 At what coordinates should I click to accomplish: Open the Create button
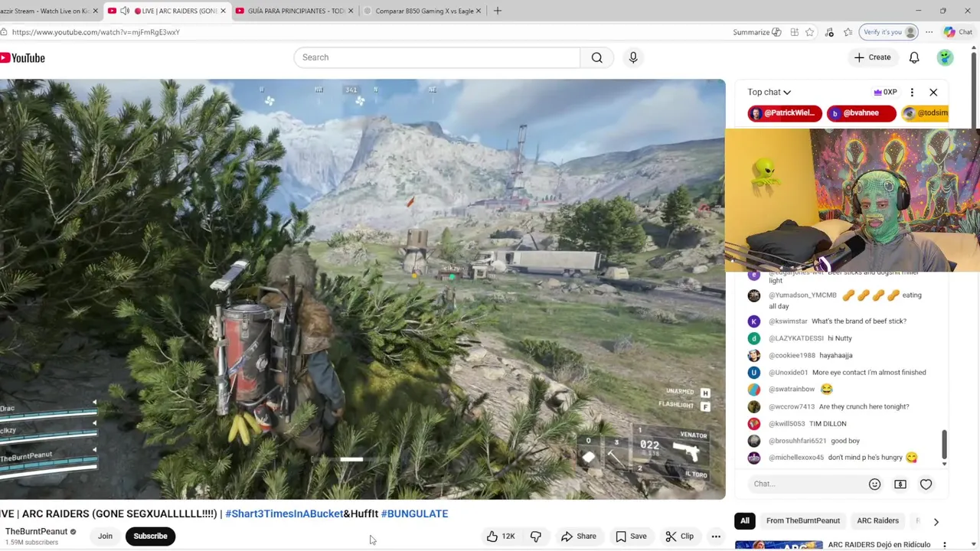[x=872, y=57]
